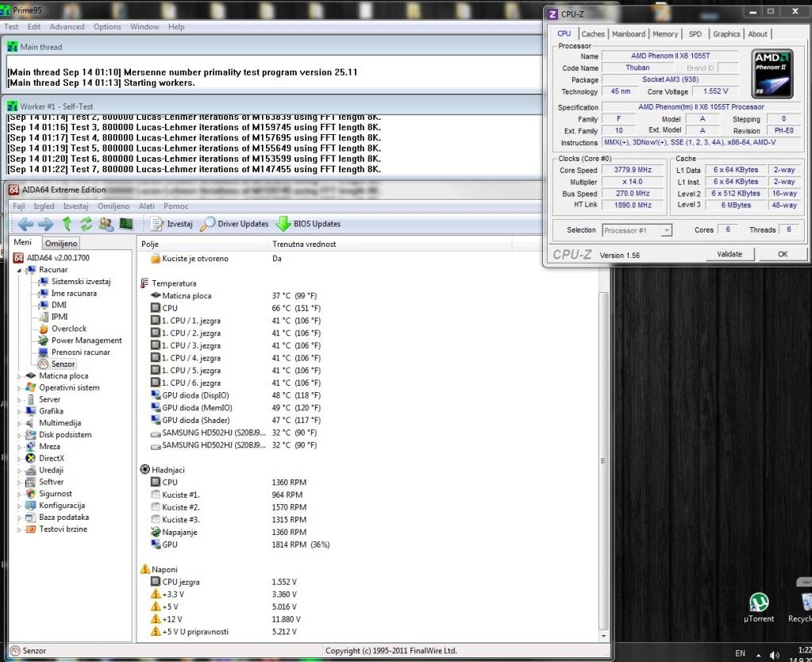Expand the Maticna ploca tree node

pos(19,376)
